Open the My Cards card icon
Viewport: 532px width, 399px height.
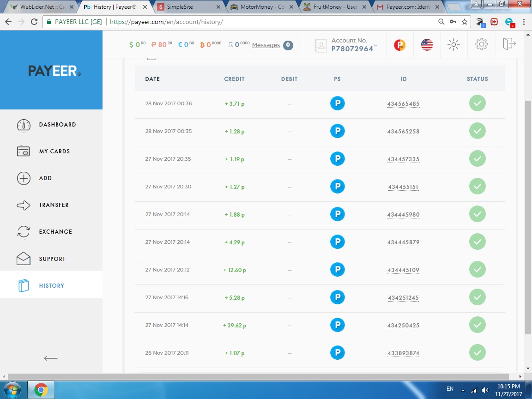[24, 151]
